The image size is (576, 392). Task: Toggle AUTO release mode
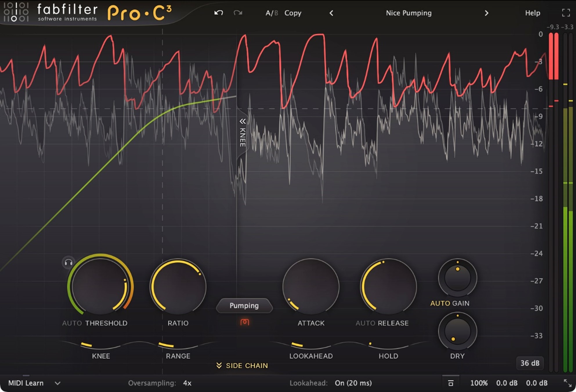point(365,323)
